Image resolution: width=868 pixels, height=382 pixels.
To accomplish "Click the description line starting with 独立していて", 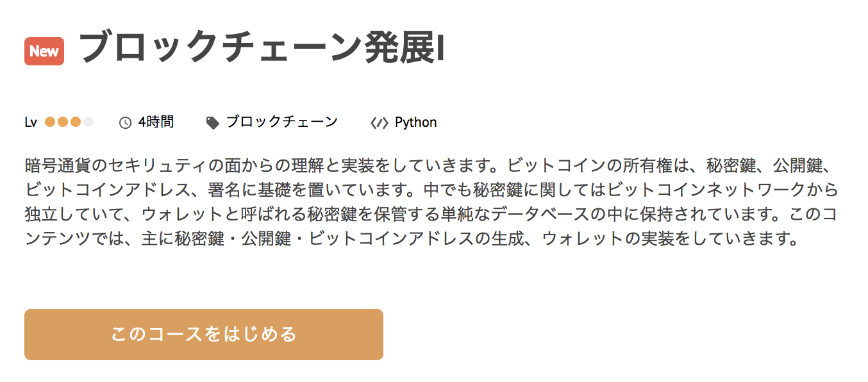I will (431, 215).
